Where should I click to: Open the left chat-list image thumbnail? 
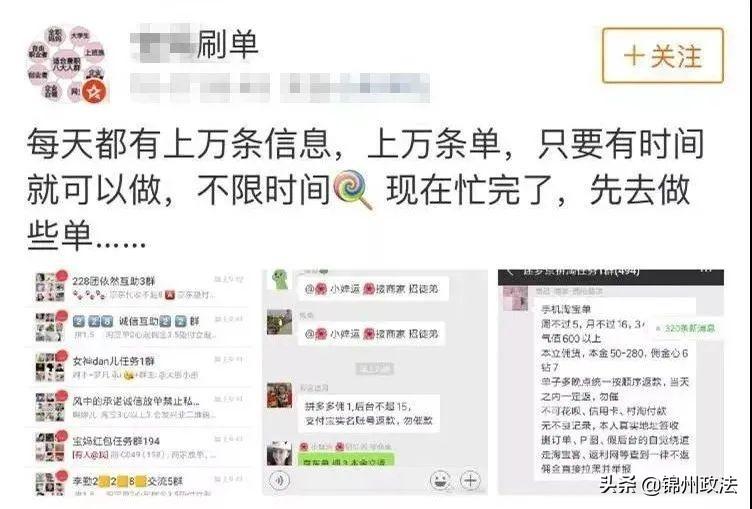[x=139, y=382]
